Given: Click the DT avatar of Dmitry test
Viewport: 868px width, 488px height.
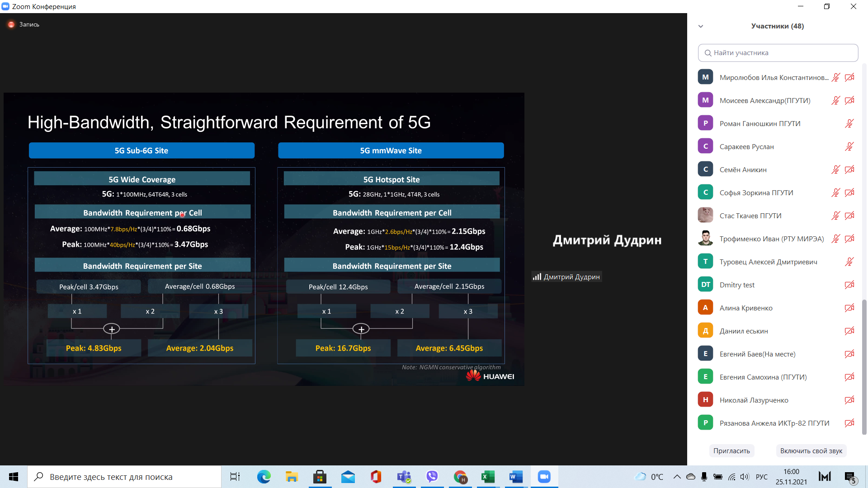Looking at the screenshot, I should [x=705, y=284].
